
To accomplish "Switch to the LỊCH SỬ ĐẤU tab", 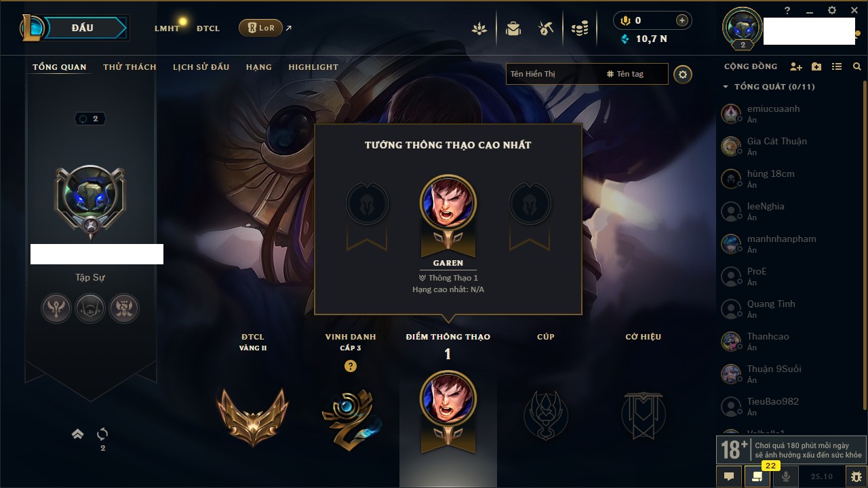I will pos(201,67).
